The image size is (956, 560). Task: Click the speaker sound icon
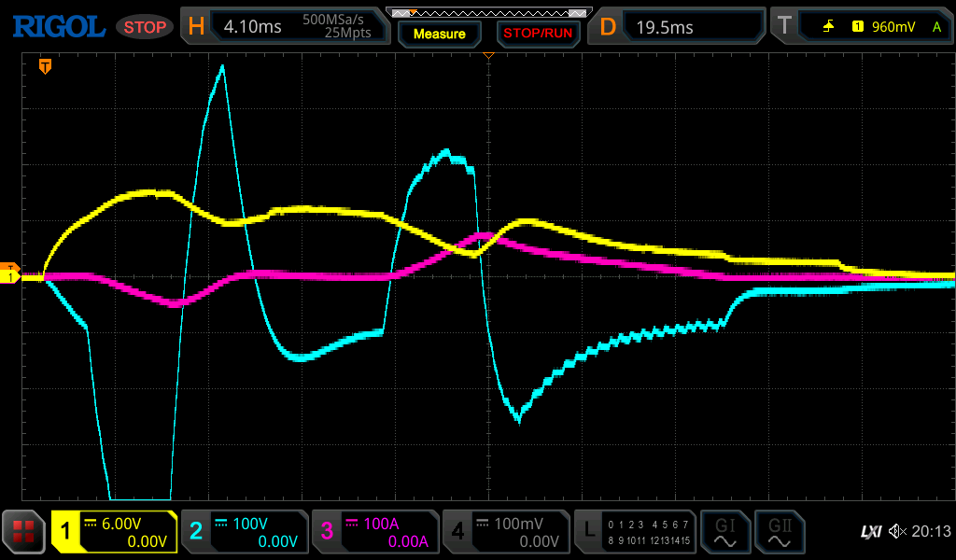tap(898, 532)
